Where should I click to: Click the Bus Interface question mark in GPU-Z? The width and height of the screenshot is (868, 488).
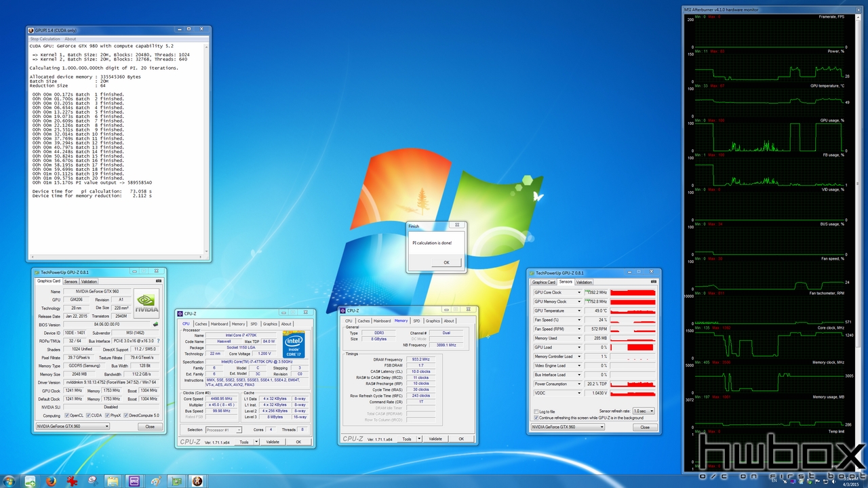point(159,341)
